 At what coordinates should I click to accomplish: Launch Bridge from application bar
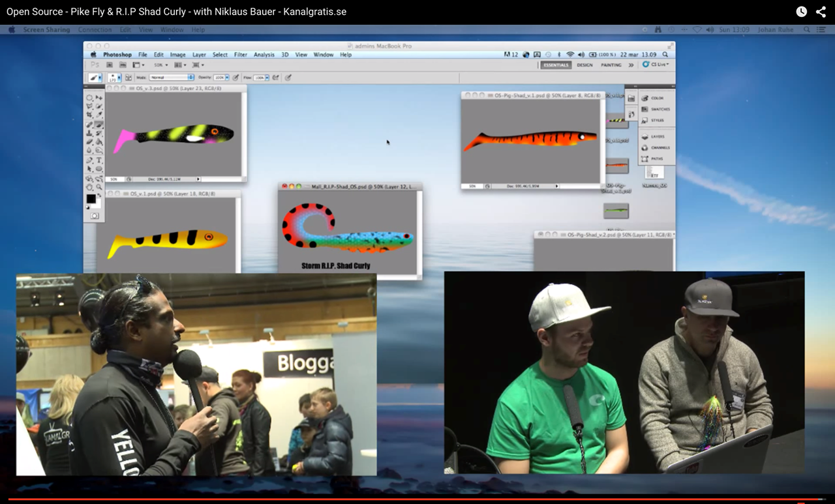click(110, 65)
